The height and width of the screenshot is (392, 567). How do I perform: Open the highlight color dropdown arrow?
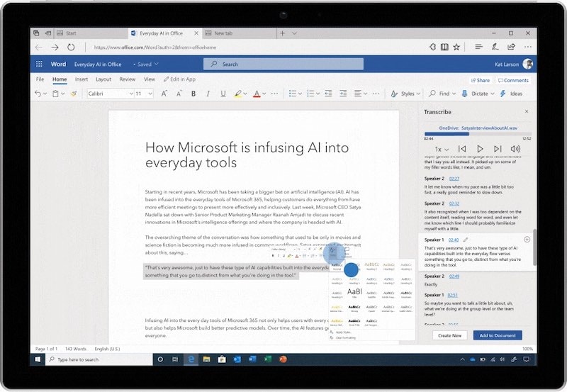tap(245, 94)
